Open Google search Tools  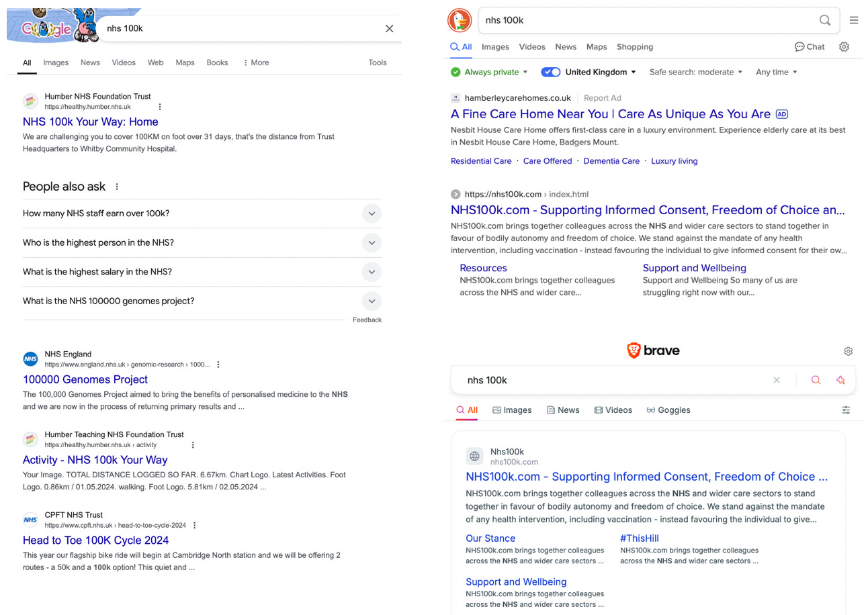click(x=378, y=62)
